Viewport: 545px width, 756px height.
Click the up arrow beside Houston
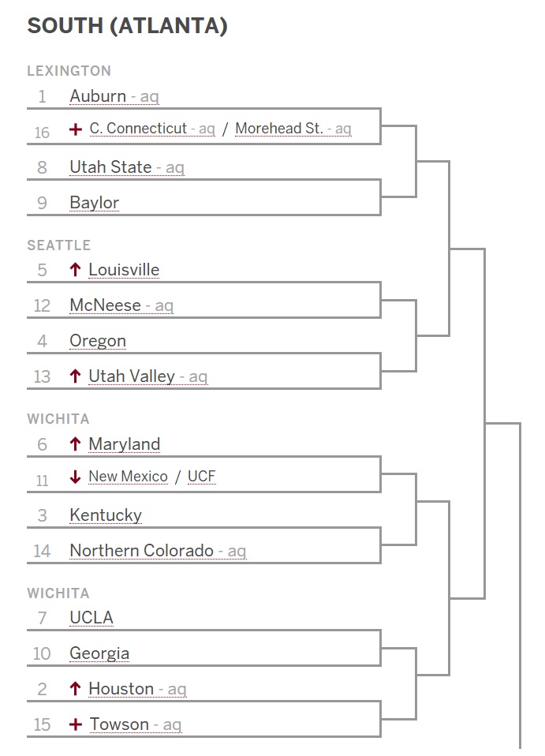[x=76, y=689]
